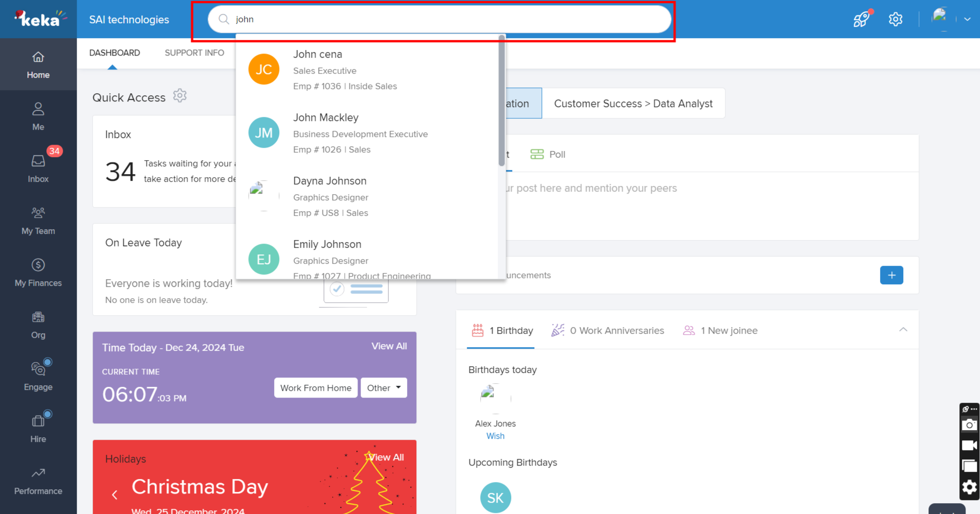Viewport: 980px width, 514px height.
Task: Customize Quick Access via gear icon
Action: (x=180, y=96)
